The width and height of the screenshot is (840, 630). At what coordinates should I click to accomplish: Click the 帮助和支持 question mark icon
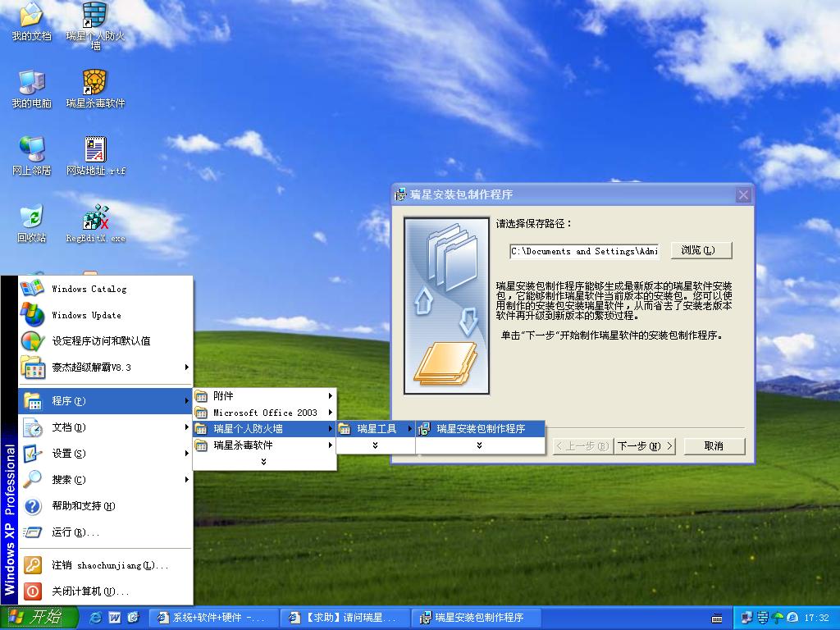click(33, 506)
